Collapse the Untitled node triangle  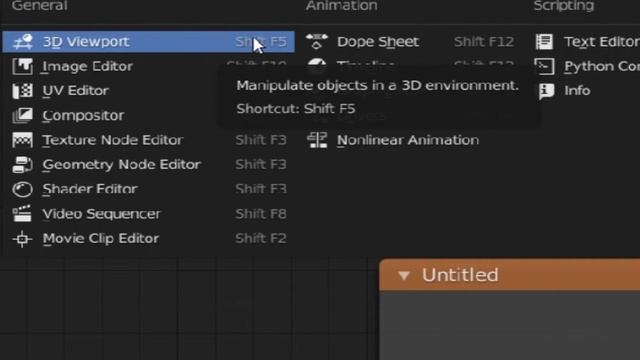pos(404,276)
